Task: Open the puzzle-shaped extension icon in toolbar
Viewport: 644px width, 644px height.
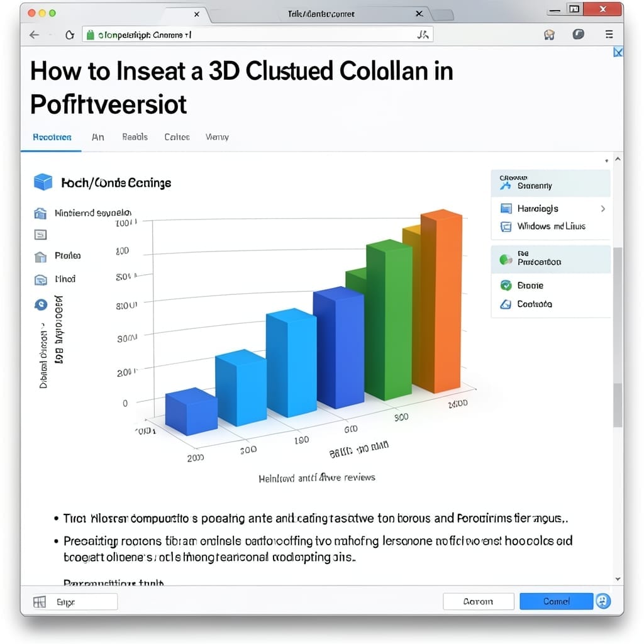Action: pyautogui.click(x=549, y=35)
